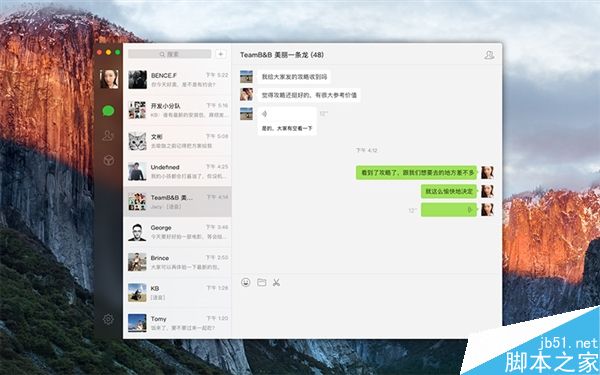The width and height of the screenshot is (600, 375).
Task: Click avatar beside the 参考价值 message
Action: (x=246, y=95)
